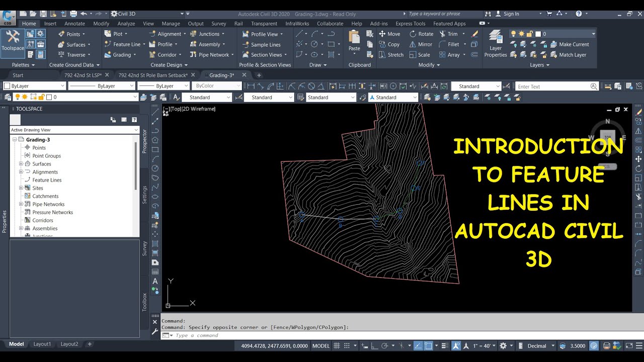644x362 pixels.
Task: Click the Toolspace help question mark icon
Action: [x=134, y=120]
